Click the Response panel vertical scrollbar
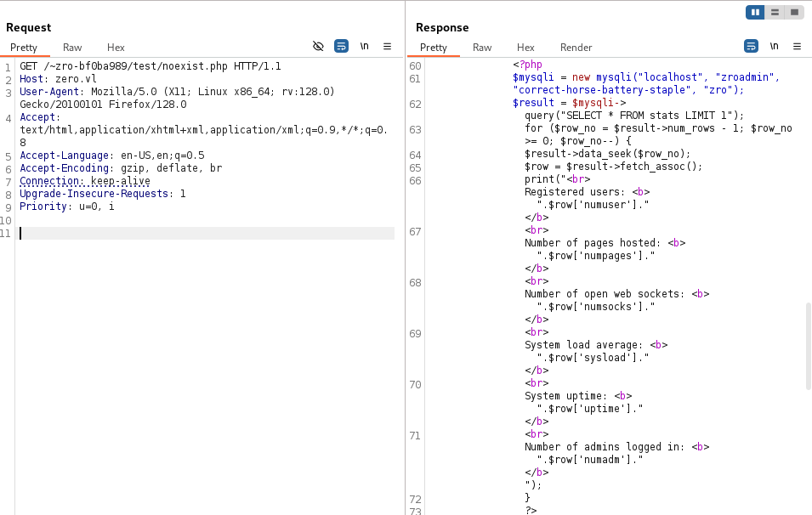The height and width of the screenshot is (515, 812). click(809, 346)
